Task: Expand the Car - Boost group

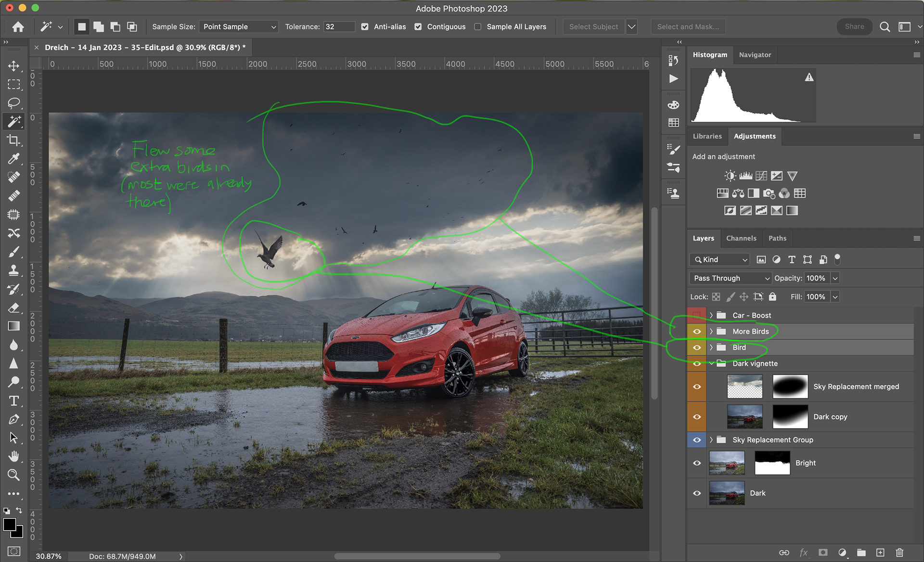Action: [x=711, y=315]
